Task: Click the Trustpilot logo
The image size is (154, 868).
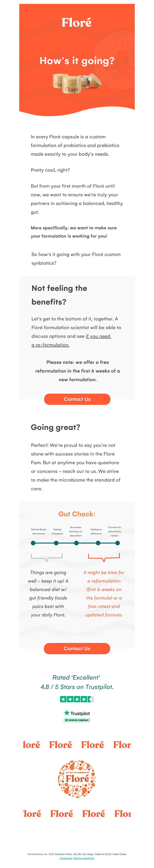Action: pos(77,713)
